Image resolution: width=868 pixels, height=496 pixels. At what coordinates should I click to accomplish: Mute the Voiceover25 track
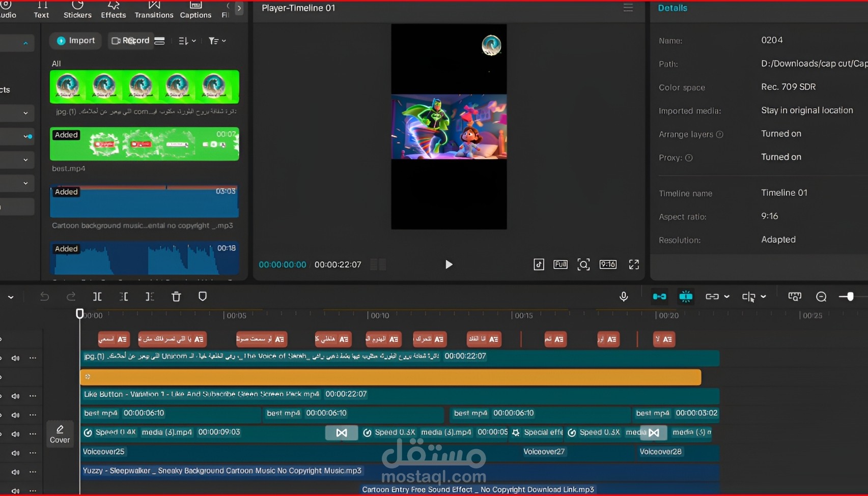tap(16, 453)
